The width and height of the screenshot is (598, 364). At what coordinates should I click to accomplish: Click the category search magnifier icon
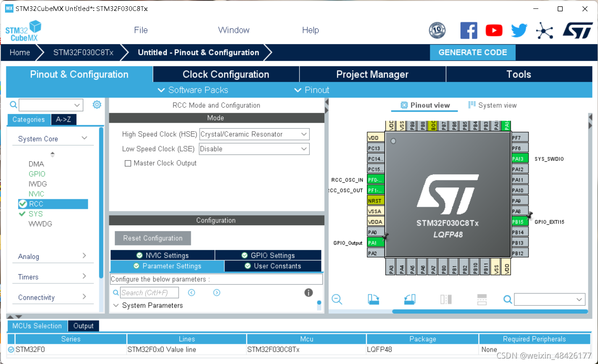tap(13, 105)
